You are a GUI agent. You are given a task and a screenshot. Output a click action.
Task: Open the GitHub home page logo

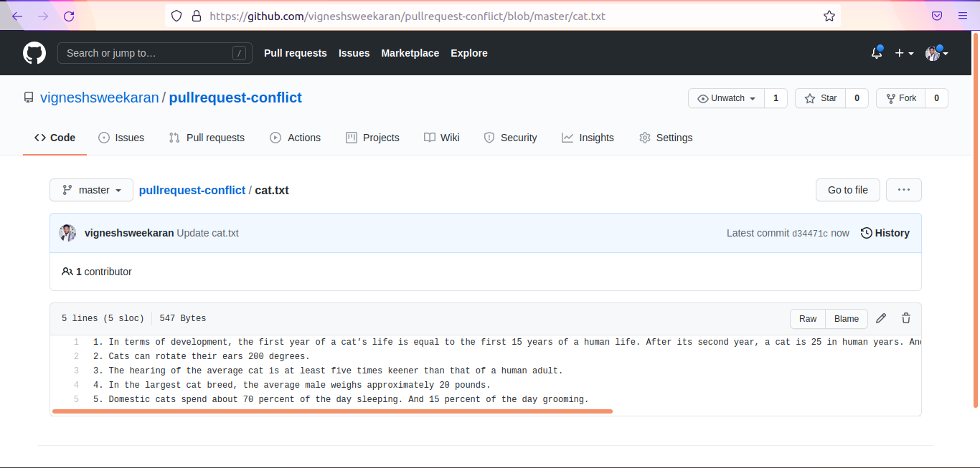[34, 52]
